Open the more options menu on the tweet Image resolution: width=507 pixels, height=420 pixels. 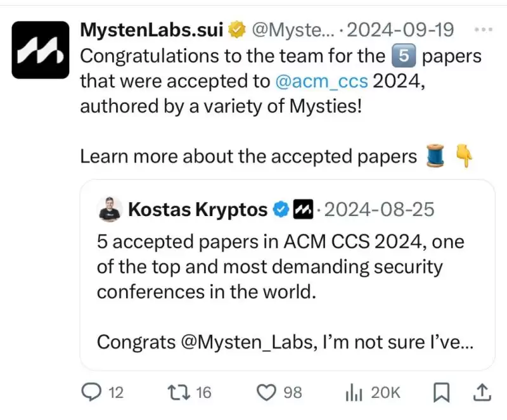click(484, 29)
